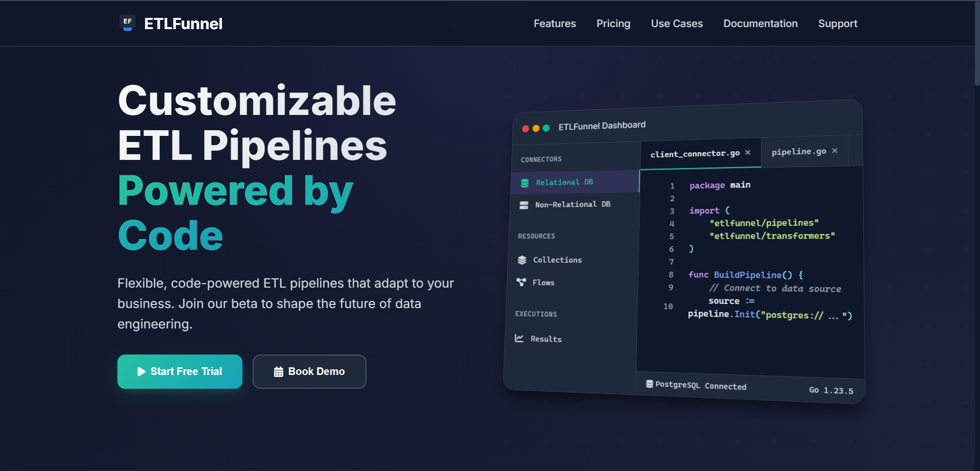Open Collections from the Resources sidebar icon

(x=522, y=260)
